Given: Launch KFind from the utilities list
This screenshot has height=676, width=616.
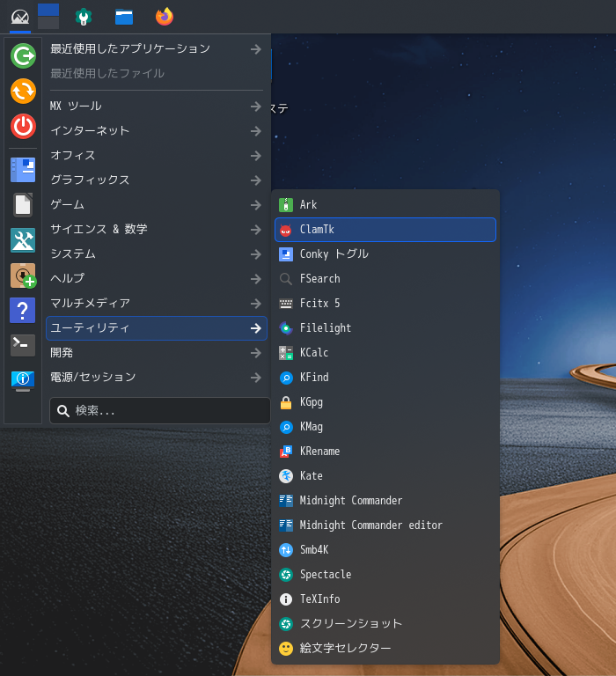Looking at the screenshot, I should coord(385,378).
